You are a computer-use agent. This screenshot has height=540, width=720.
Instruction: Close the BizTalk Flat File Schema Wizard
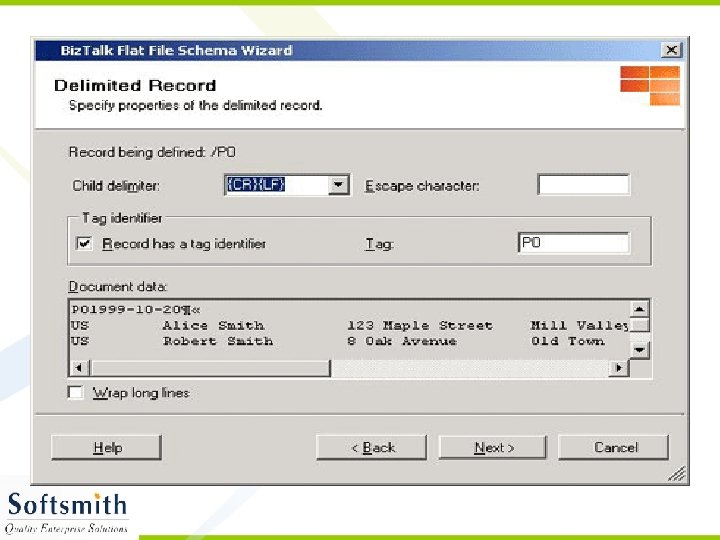671,50
